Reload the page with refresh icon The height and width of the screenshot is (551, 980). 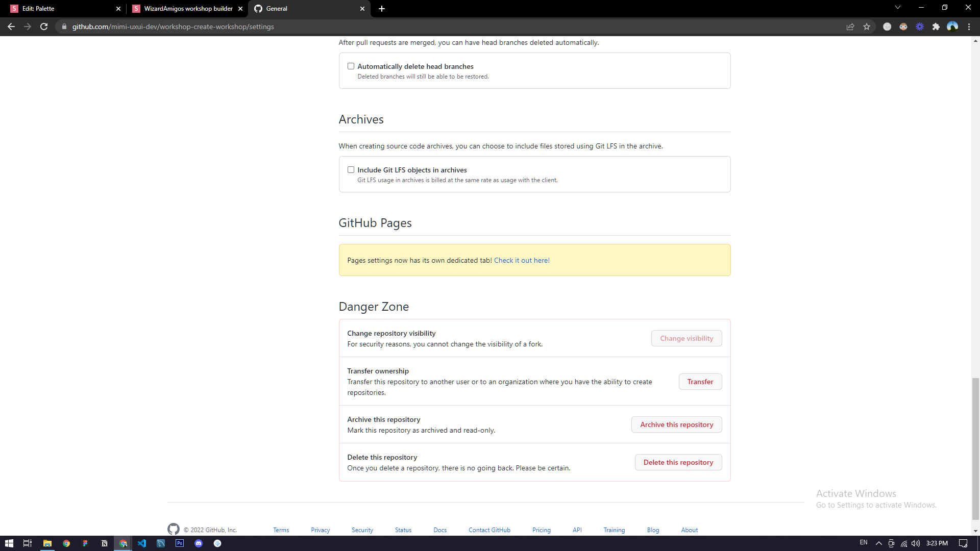click(44, 27)
